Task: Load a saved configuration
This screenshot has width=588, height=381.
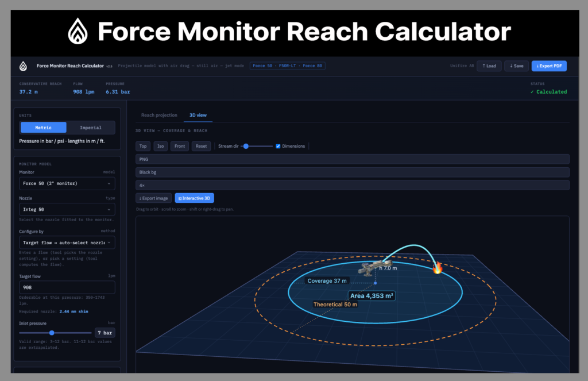Action: (x=489, y=66)
